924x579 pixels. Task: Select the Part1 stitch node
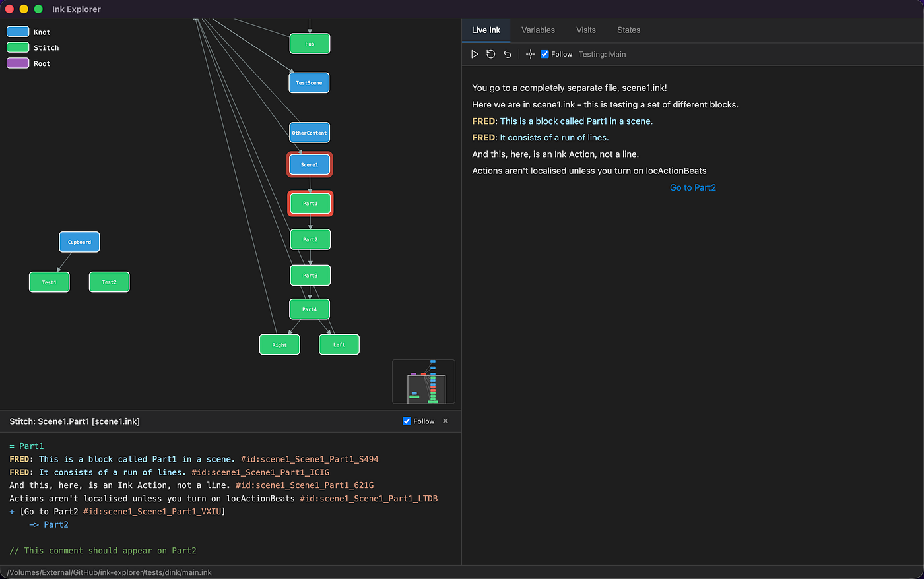(310, 203)
